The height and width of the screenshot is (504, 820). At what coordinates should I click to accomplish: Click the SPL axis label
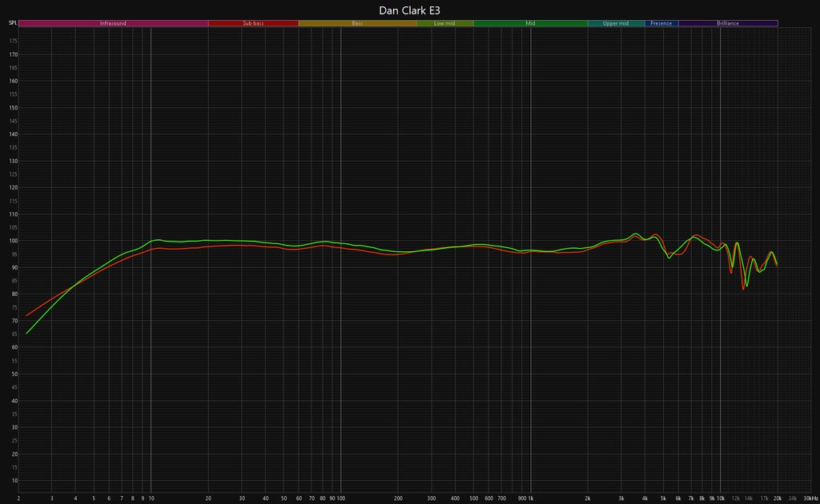pos(12,23)
